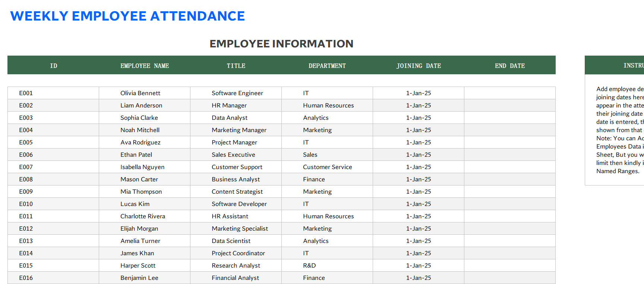The height and width of the screenshot is (284, 644).
Task: Select the Marketing Specialist title cell
Action: coord(236,228)
